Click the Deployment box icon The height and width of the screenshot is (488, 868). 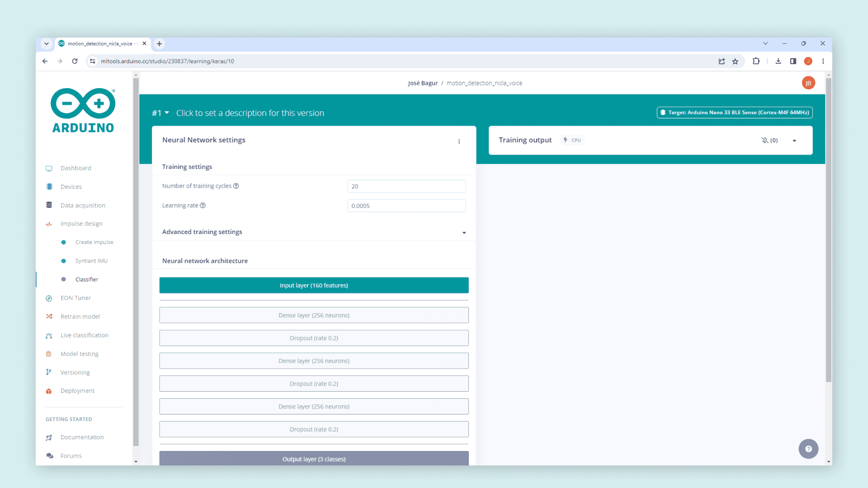[x=49, y=391]
